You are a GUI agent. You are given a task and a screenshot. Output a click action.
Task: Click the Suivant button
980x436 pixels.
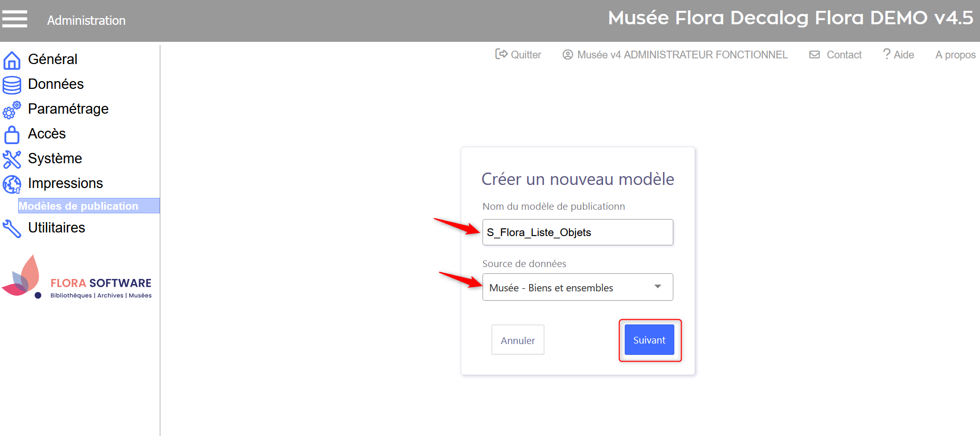649,340
